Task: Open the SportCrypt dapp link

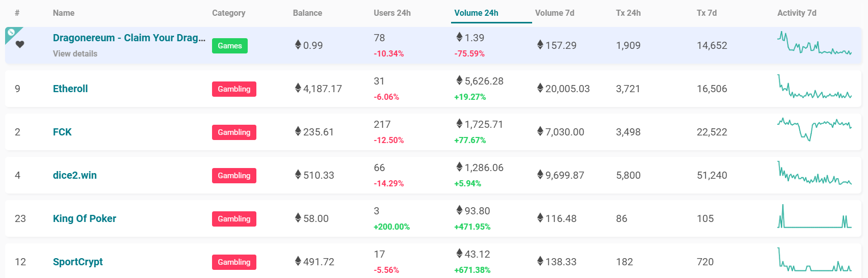Action: [78, 262]
